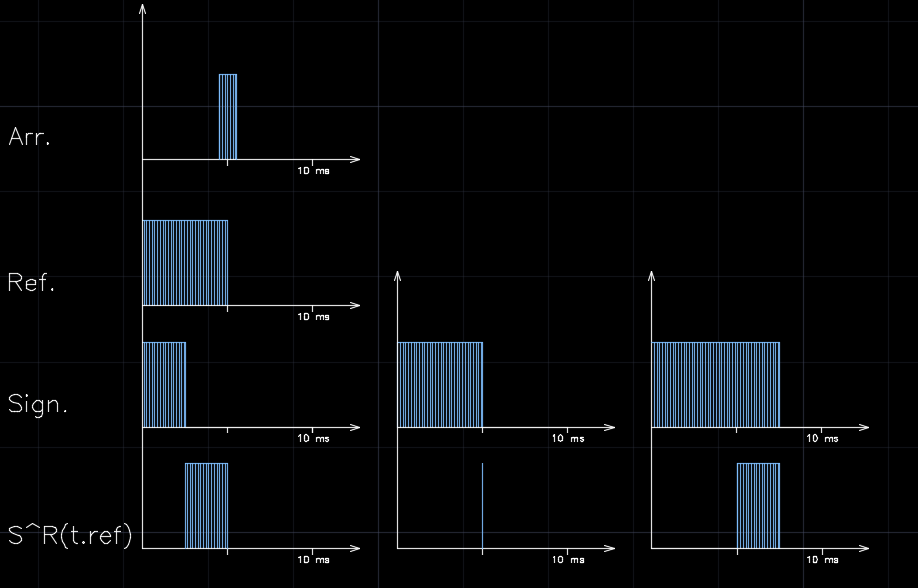Pick the "10 ms" label on Ref. axis
Viewport: 918px width, 588px height.
(313, 317)
